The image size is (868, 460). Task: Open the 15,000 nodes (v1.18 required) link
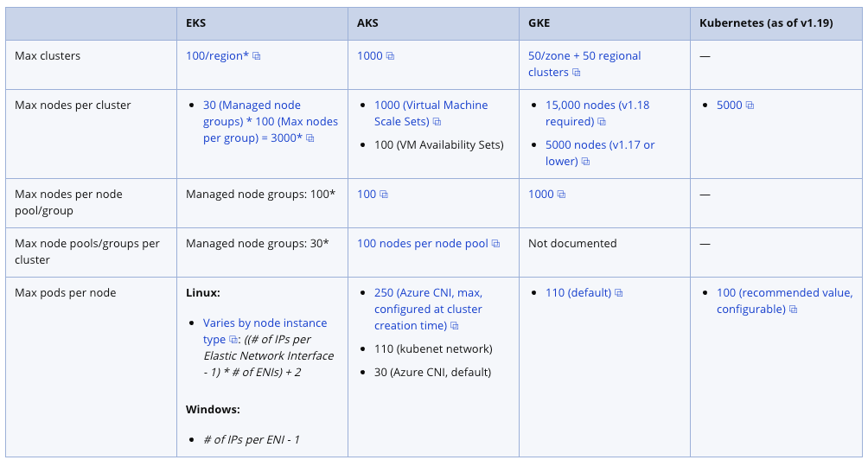tap(597, 113)
